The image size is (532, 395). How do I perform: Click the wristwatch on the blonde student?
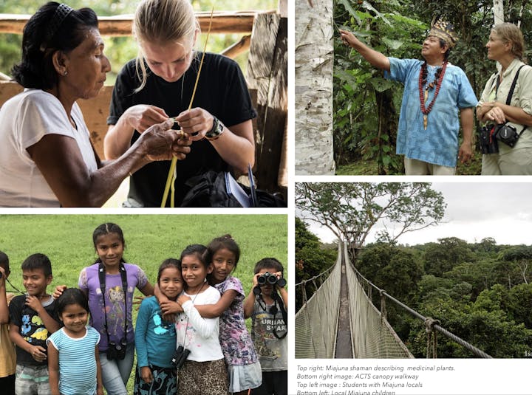(214, 130)
